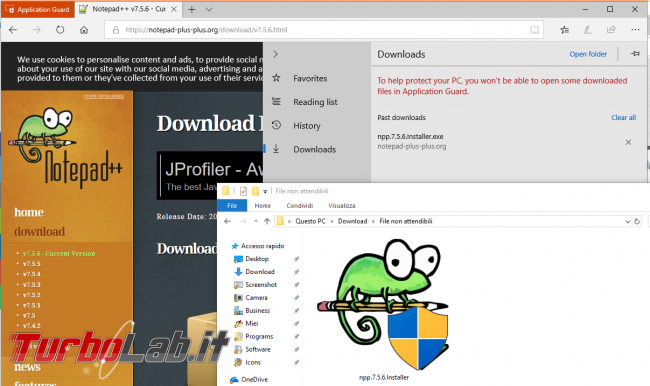Select Downloads in the Hub
The height and width of the screenshot is (386, 650).
click(x=315, y=149)
